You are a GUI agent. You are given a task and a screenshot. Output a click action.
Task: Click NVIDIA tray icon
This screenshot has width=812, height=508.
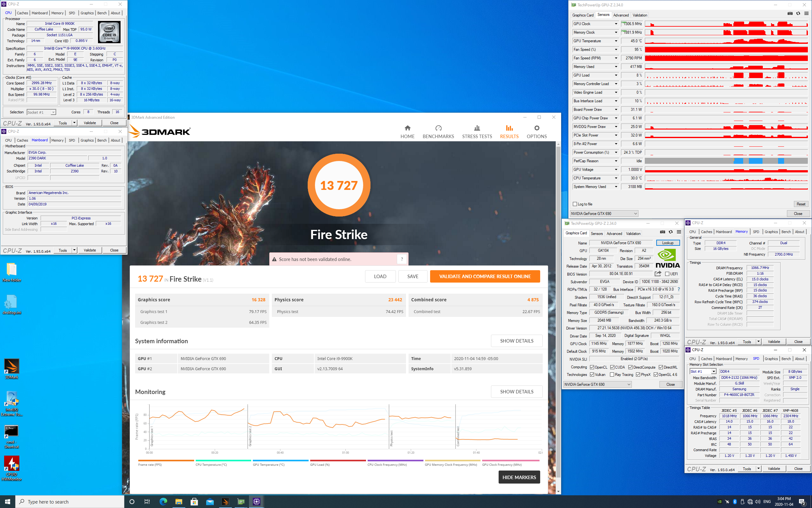(719, 502)
